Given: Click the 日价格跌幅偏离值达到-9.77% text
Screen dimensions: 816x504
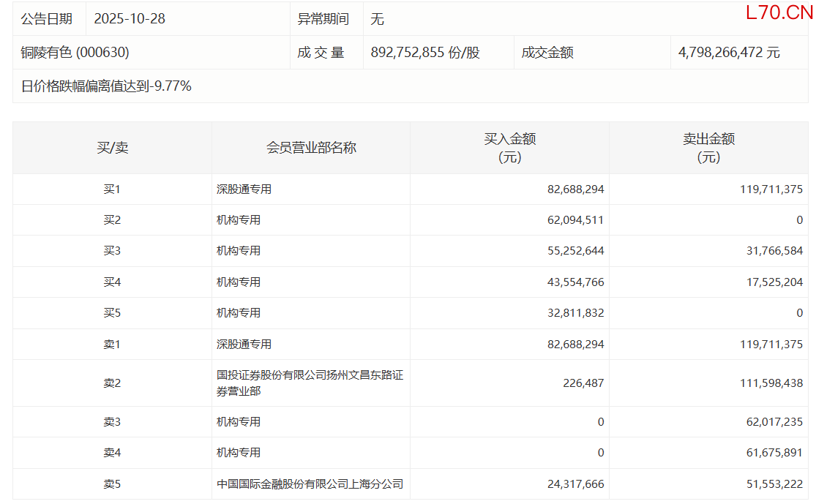Looking at the screenshot, I should click(x=106, y=86).
